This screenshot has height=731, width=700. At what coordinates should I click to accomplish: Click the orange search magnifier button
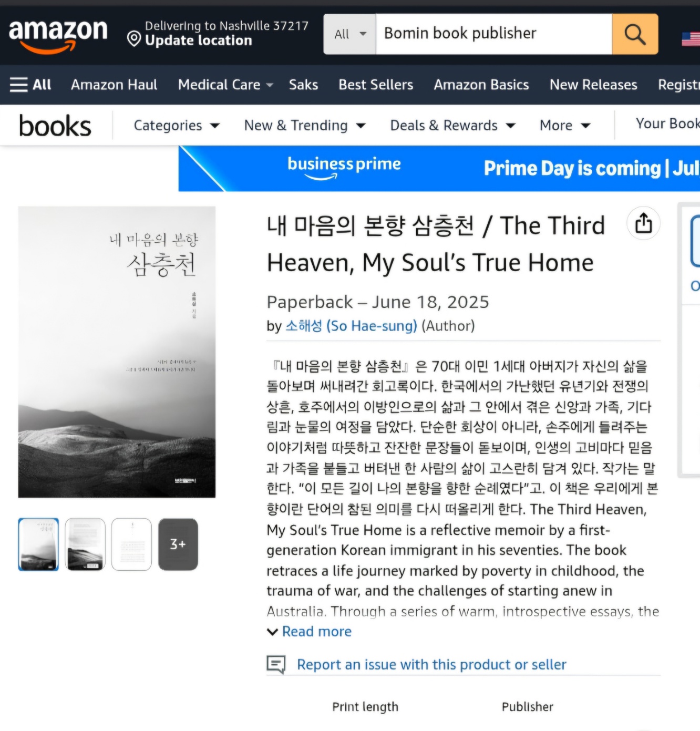(635, 34)
